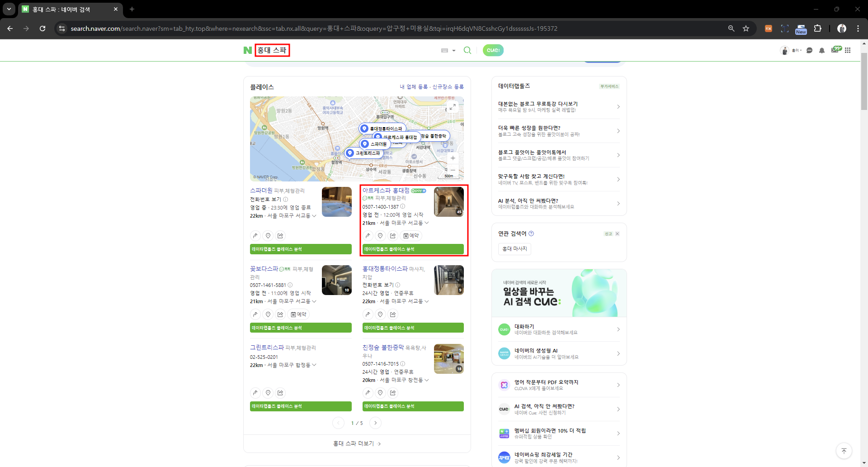Open the Chrome extensions puzzle menu
868x467 pixels.
(x=817, y=29)
